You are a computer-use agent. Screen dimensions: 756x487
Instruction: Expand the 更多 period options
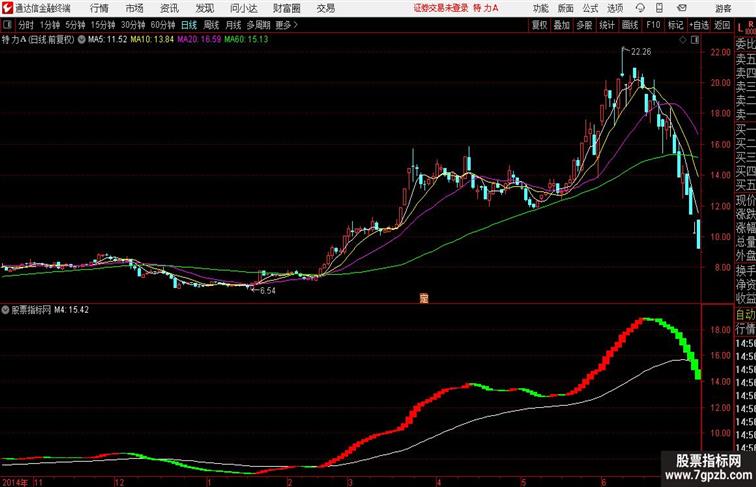click(x=286, y=25)
